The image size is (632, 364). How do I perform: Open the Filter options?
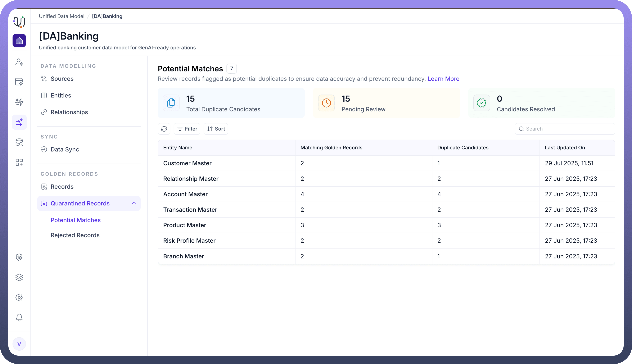187,129
